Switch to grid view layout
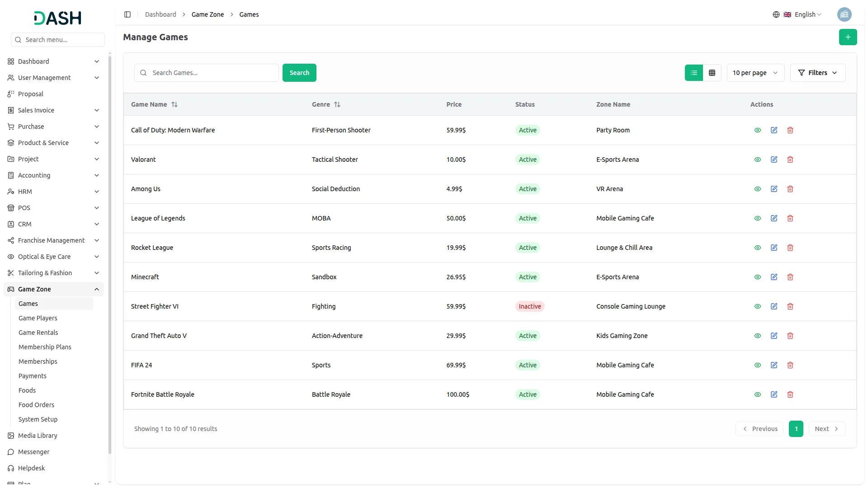Viewport: 868px width, 488px height. pyautogui.click(x=712, y=73)
